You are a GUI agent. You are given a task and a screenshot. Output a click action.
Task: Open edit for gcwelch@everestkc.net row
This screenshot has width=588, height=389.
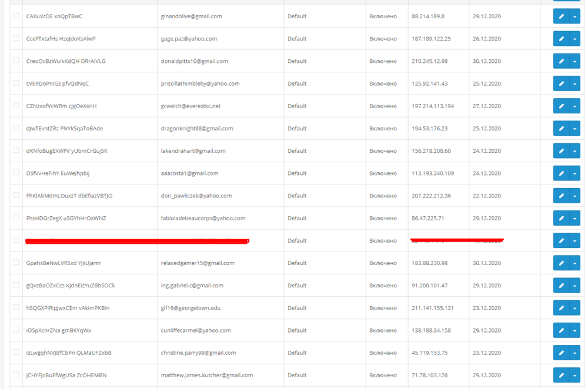pos(561,106)
